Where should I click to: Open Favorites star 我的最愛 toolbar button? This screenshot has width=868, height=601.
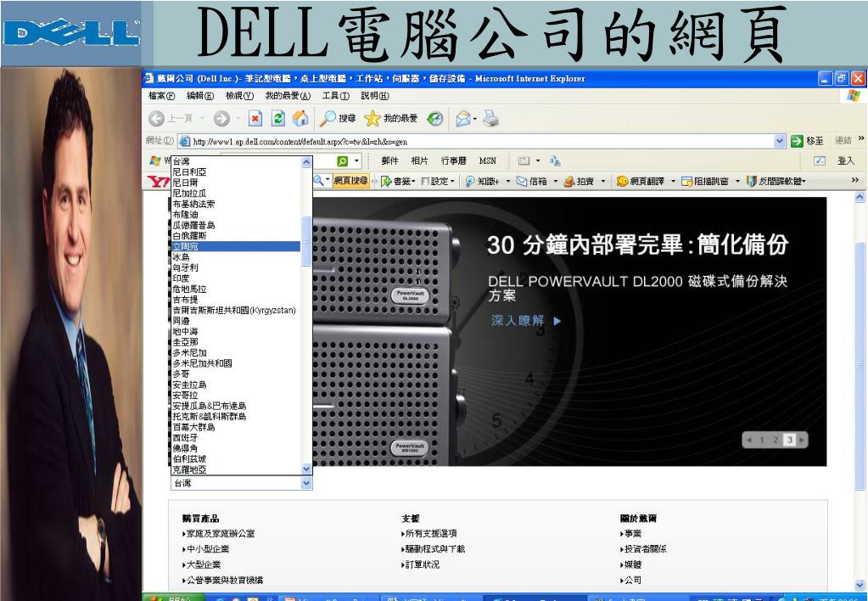[x=391, y=118]
